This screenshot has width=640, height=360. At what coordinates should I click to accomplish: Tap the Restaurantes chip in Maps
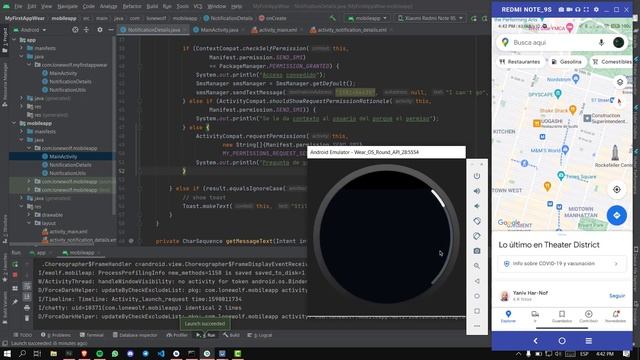click(519, 62)
